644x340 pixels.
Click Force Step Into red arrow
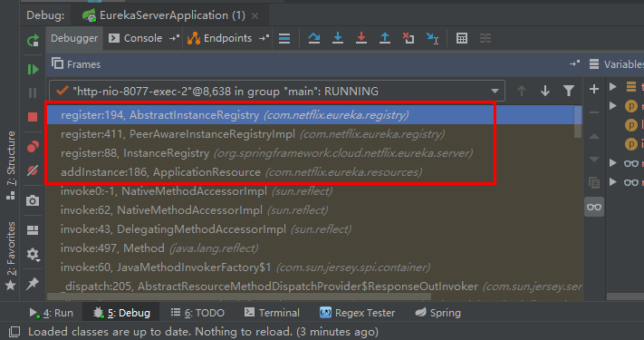pos(361,38)
